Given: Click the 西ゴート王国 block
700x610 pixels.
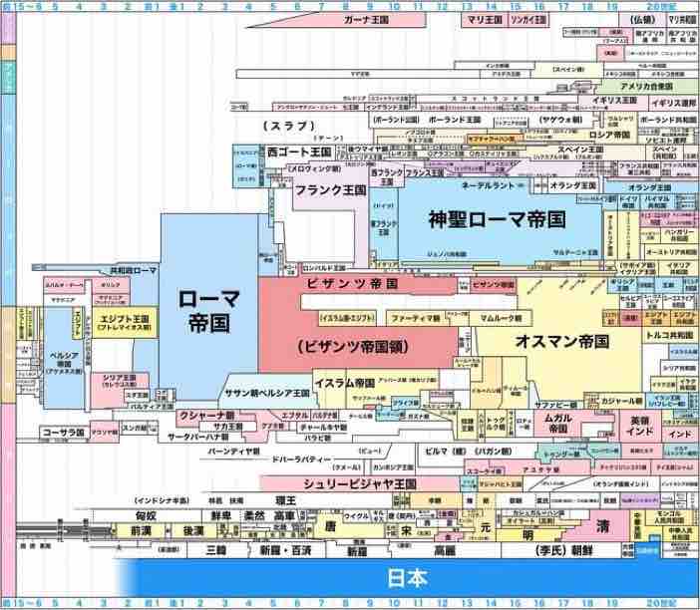Looking at the screenshot, I should click(x=299, y=152).
